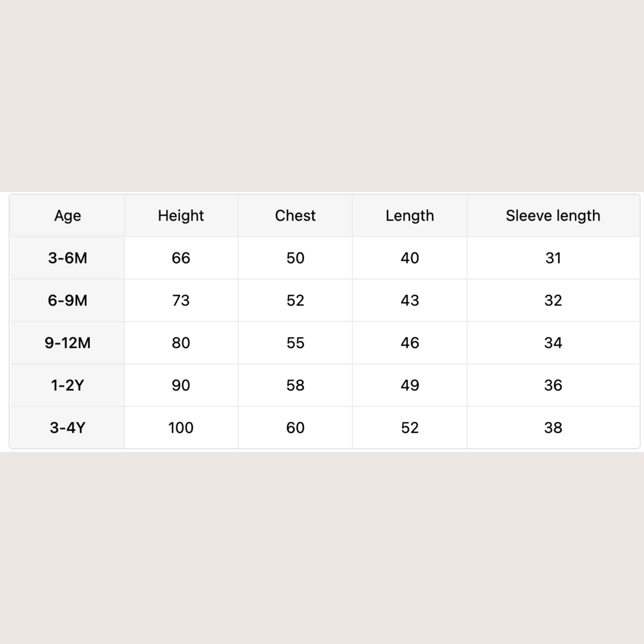Click the Age column header
The image size is (644, 644).
[68, 216]
